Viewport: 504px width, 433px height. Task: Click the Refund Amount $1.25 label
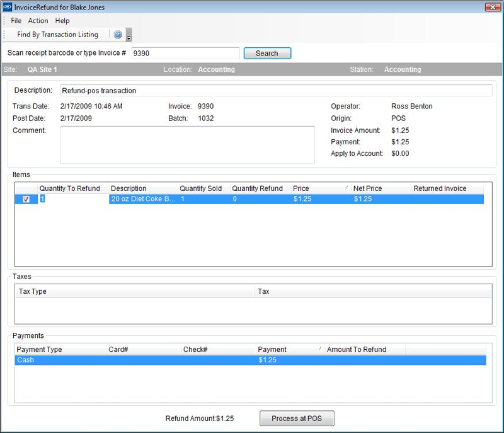(200, 419)
